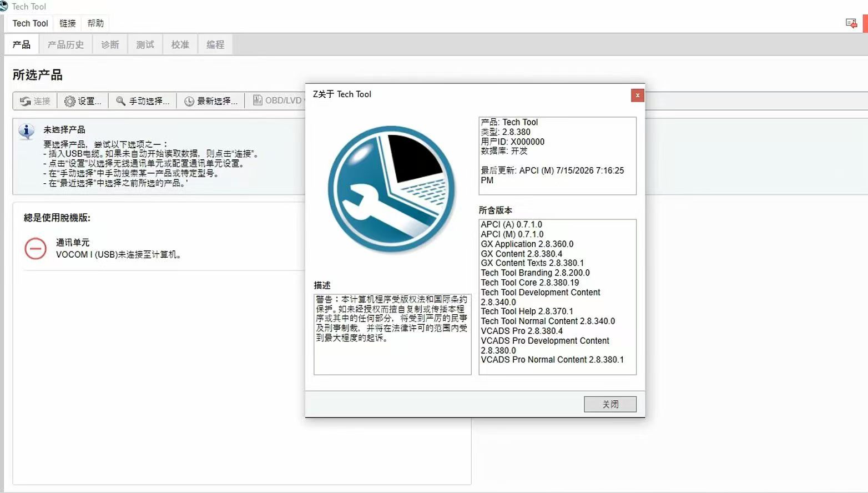Screen dimensions: 868x493
Task: Switch to the 校准 tab
Action: tap(180, 44)
